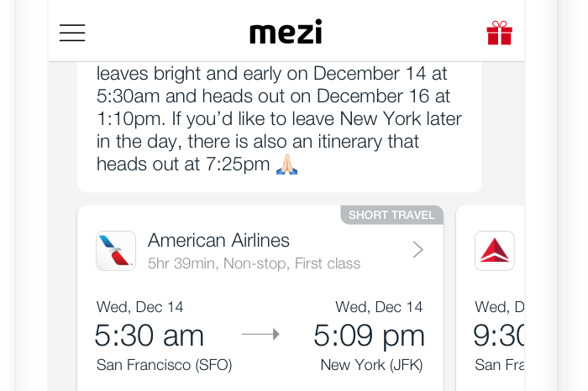Image resolution: width=588 pixels, height=391 pixels.
Task: Click the 5:09 pm arrival time
Action: point(369,336)
